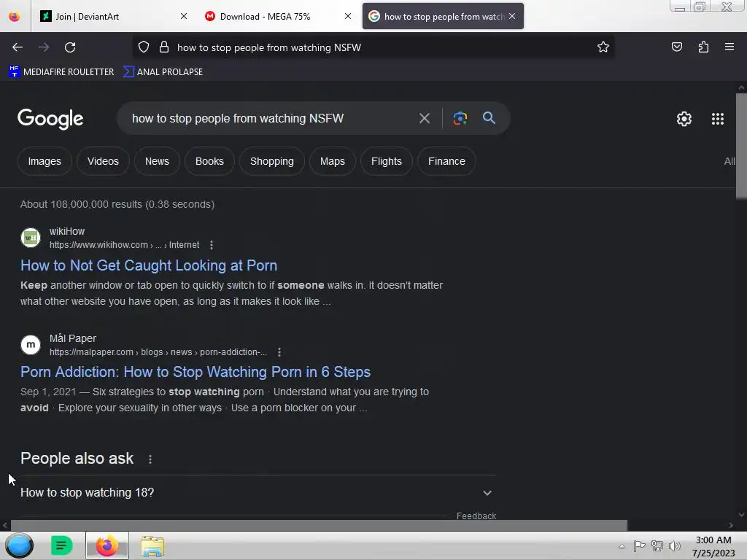This screenshot has width=747, height=560.
Task: Open the MEDIAFIRE ROULETTER bookmark
Action: coord(61,72)
